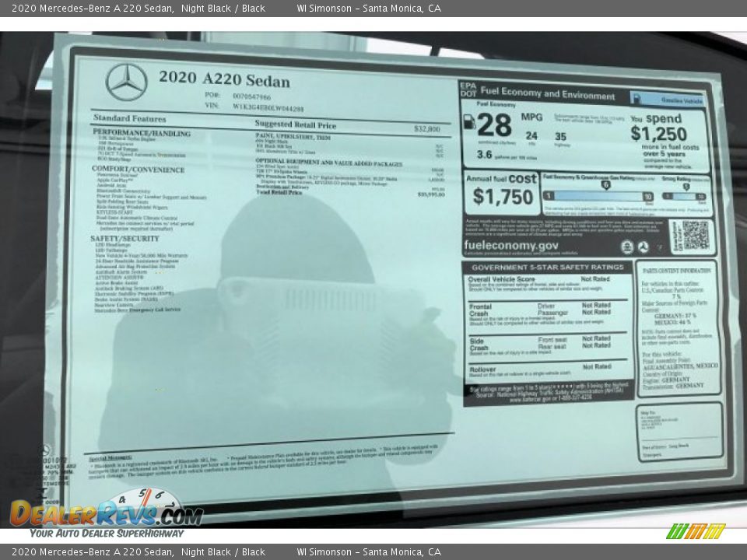Click the Annual fuel cost $1,750 box
Viewport: 747px width, 560px height.
(x=502, y=192)
